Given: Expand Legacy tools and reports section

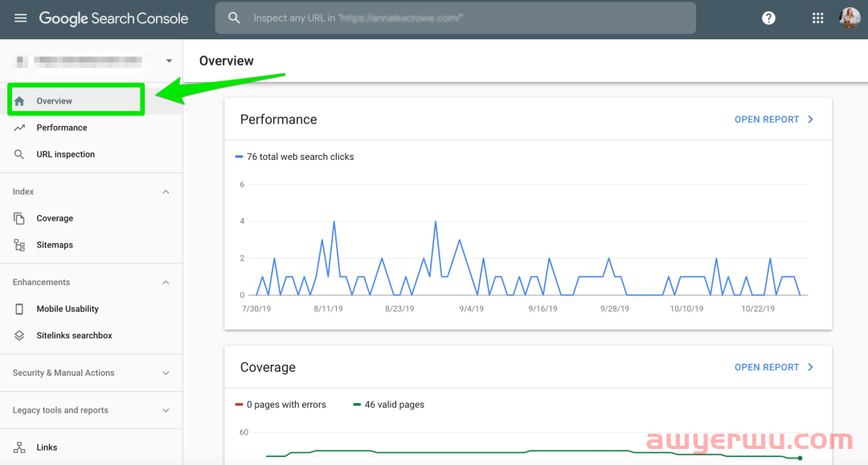Looking at the screenshot, I should click(166, 410).
